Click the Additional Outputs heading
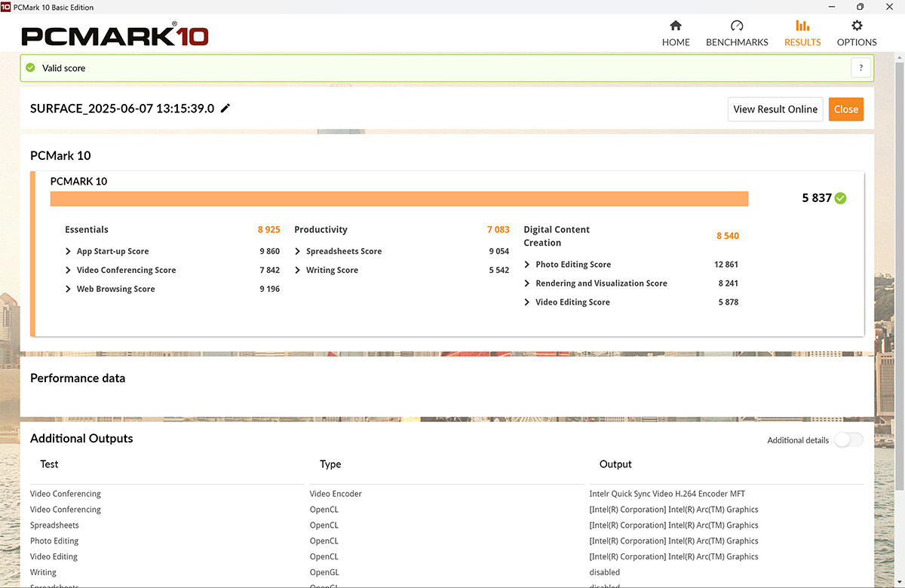905x588 pixels. point(81,439)
